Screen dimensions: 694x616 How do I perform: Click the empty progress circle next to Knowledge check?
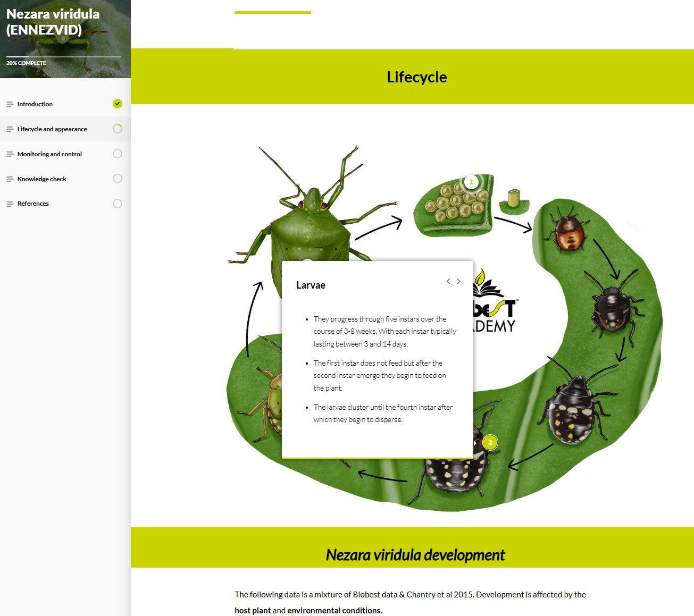pos(118,179)
